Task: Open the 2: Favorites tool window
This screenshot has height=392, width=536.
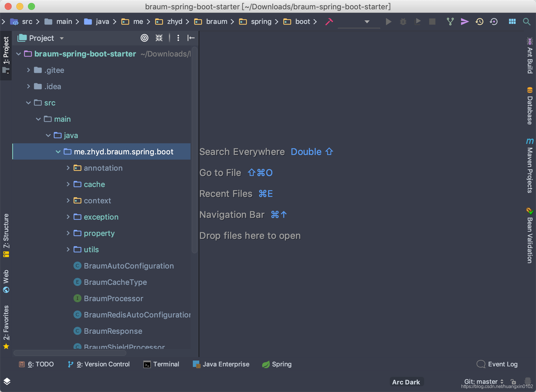Action: pyautogui.click(x=6, y=327)
